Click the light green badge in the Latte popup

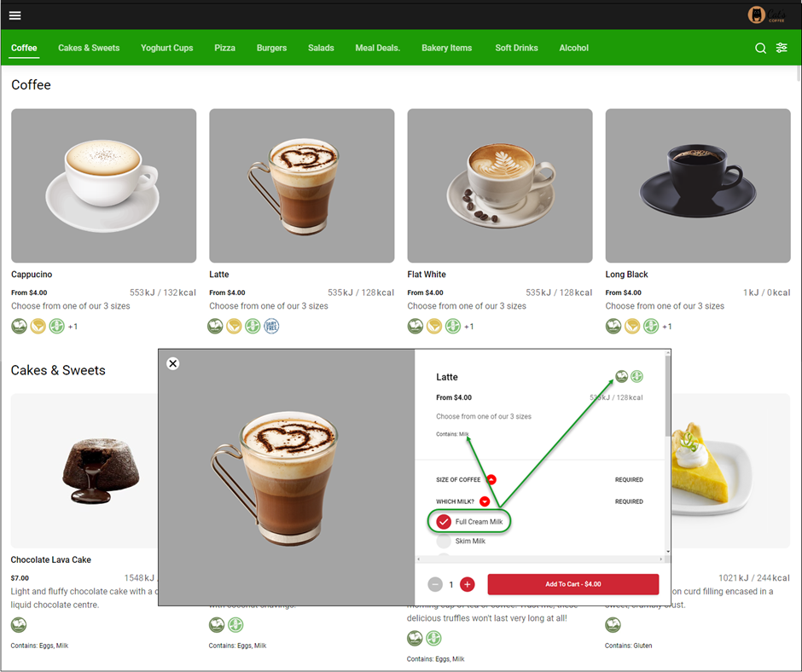pyautogui.click(x=636, y=376)
